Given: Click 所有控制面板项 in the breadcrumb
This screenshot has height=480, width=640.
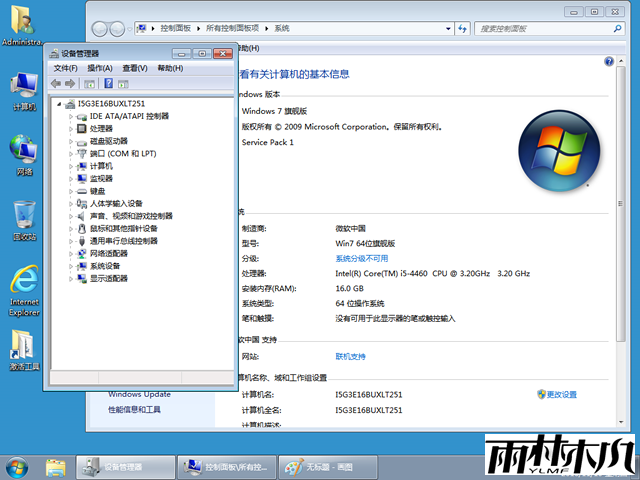Looking at the screenshot, I should point(232,28).
